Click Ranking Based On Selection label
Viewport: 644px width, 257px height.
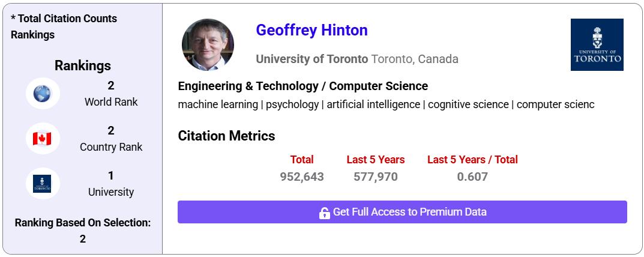(83, 223)
